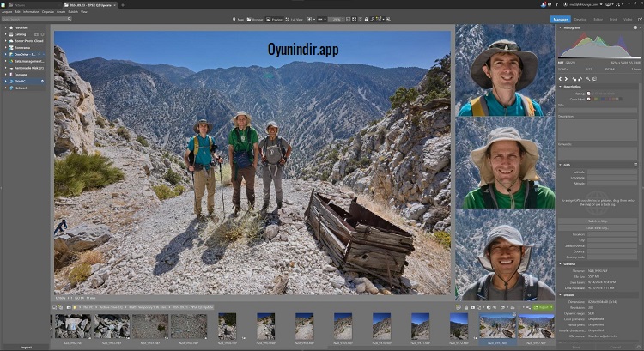Collapse the GPS panel section

[x=560, y=165]
